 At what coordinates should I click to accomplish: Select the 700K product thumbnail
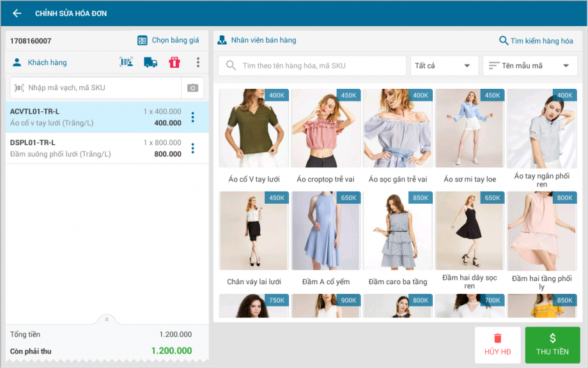[470, 306]
